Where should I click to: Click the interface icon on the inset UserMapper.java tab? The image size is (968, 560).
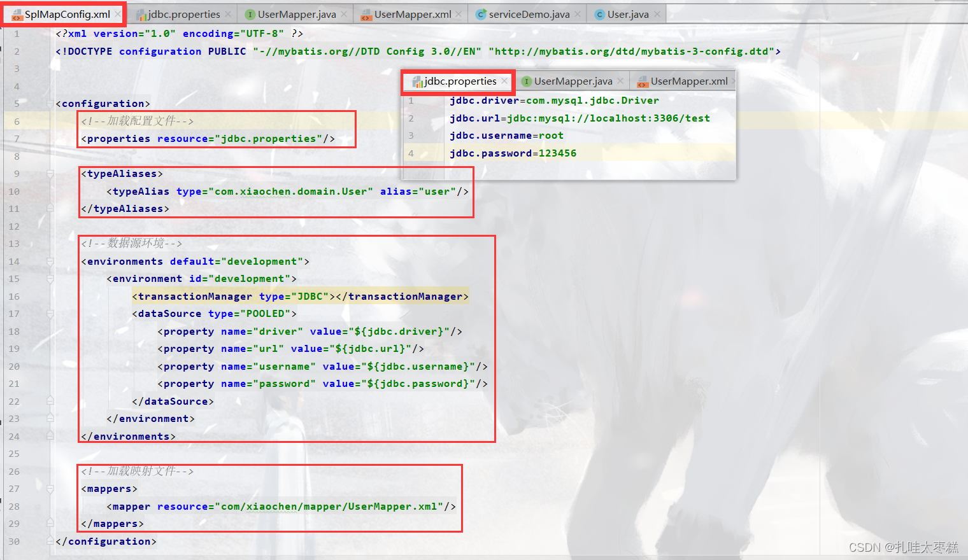click(x=527, y=81)
